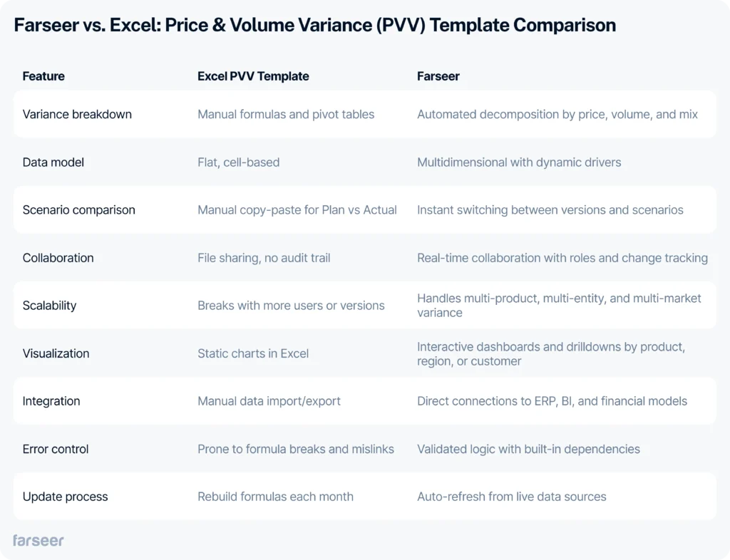This screenshot has height=560, width=730.
Task: Select the Scenario comparison row label
Action: 79,210
